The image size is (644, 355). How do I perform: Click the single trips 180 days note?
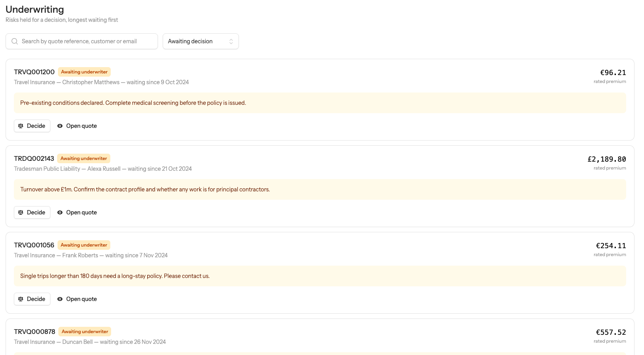pyautogui.click(x=320, y=276)
